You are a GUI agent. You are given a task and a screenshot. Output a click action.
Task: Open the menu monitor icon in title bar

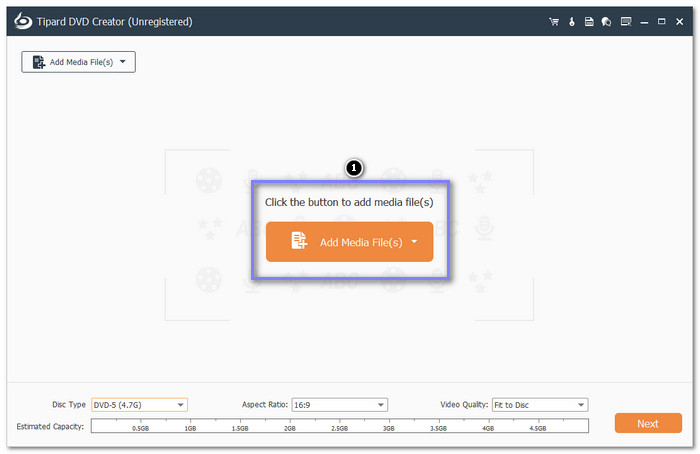click(626, 21)
